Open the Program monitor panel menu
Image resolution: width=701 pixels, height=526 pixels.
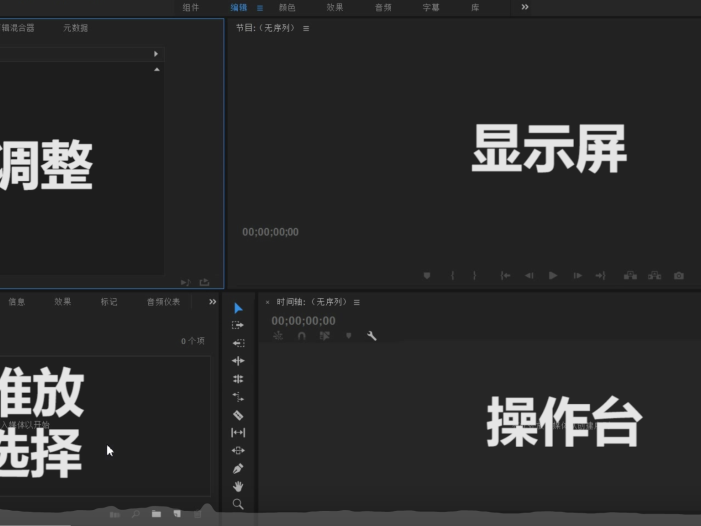point(306,28)
